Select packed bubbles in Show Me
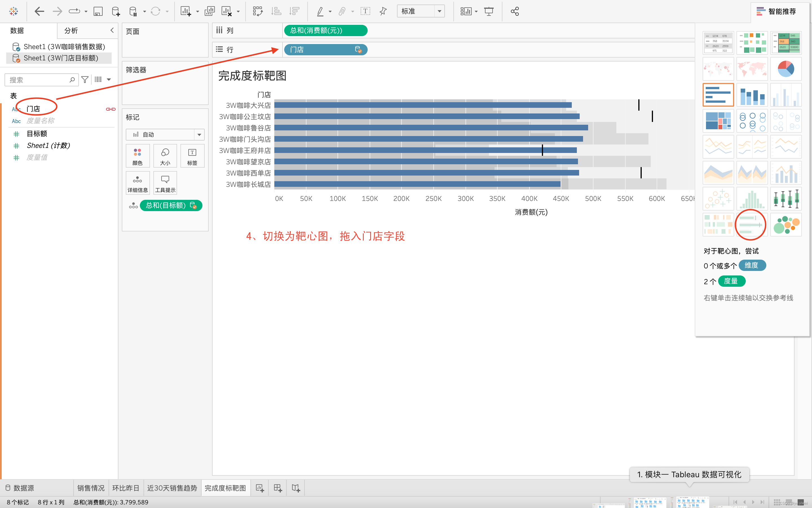 pos(786,224)
